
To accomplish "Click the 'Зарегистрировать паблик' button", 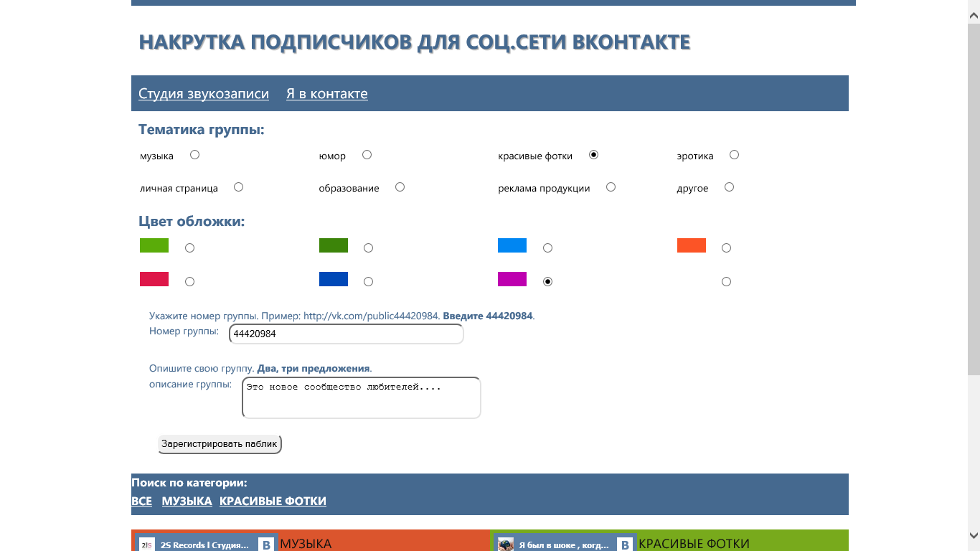I will [x=220, y=444].
